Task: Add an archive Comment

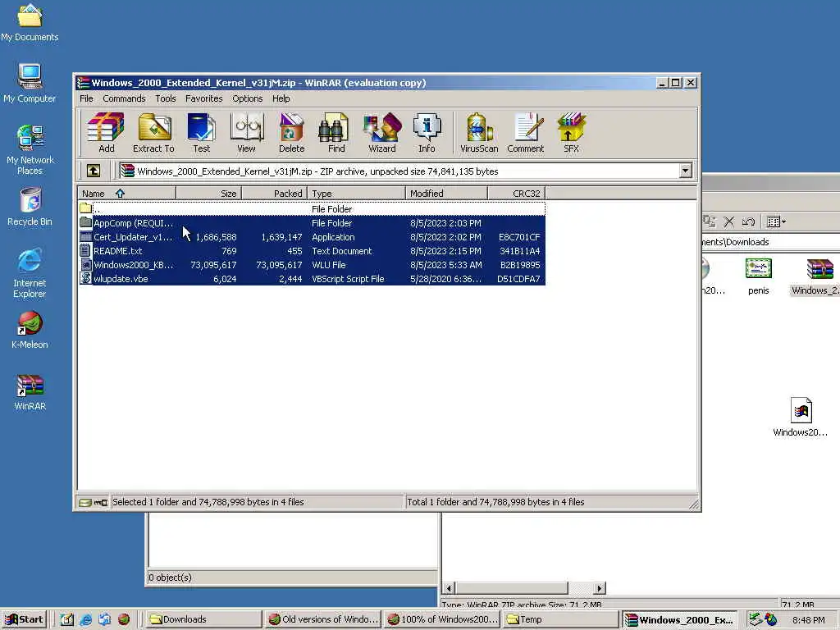Action: pyautogui.click(x=526, y=133)
